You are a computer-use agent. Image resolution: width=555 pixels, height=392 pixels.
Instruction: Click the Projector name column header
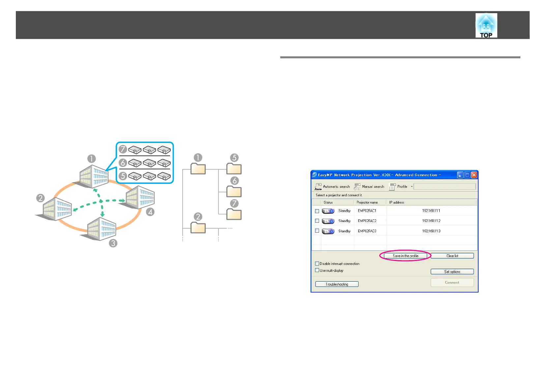pos(370,202)
